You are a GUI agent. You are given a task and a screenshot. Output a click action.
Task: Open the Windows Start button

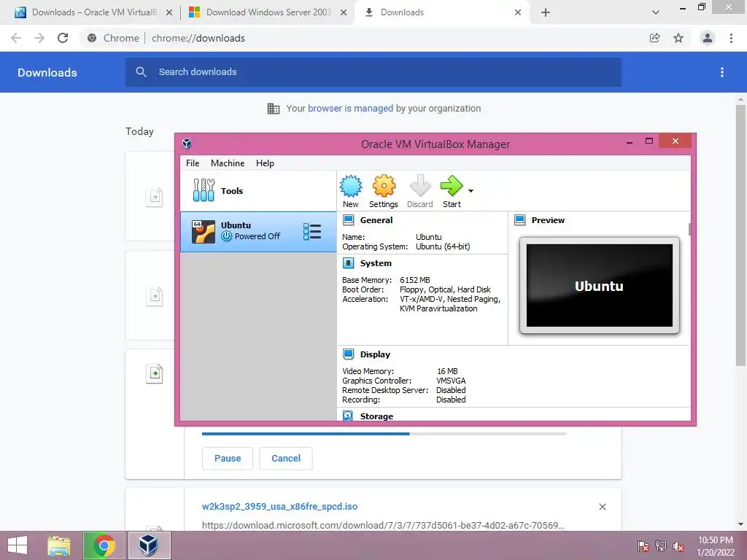pyautogui.click(x=18, y=545)
